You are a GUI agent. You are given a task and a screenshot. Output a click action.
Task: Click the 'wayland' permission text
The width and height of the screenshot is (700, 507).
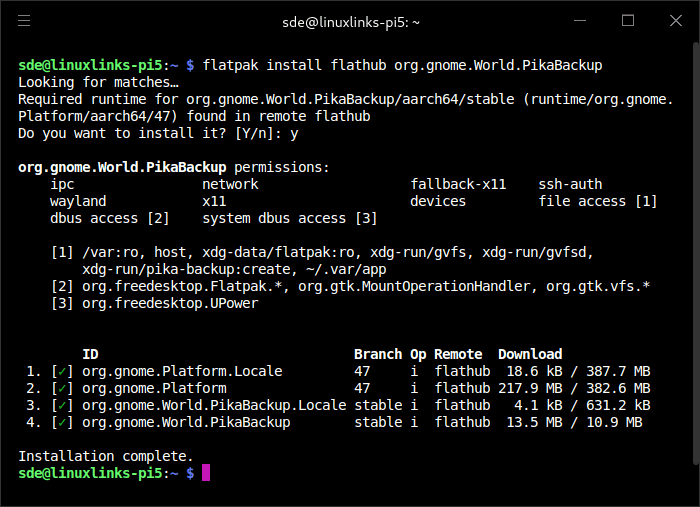click(78, 201)
